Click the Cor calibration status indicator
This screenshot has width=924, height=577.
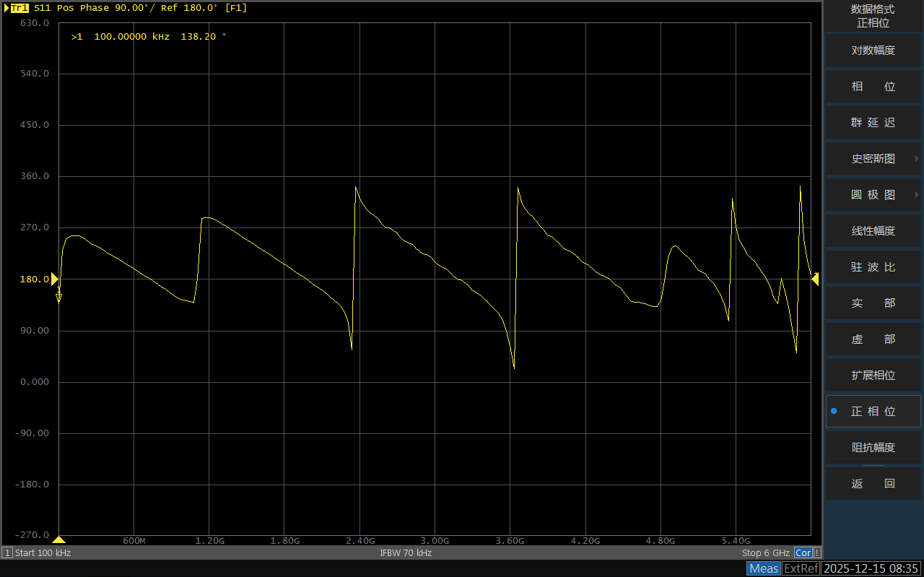803,552
